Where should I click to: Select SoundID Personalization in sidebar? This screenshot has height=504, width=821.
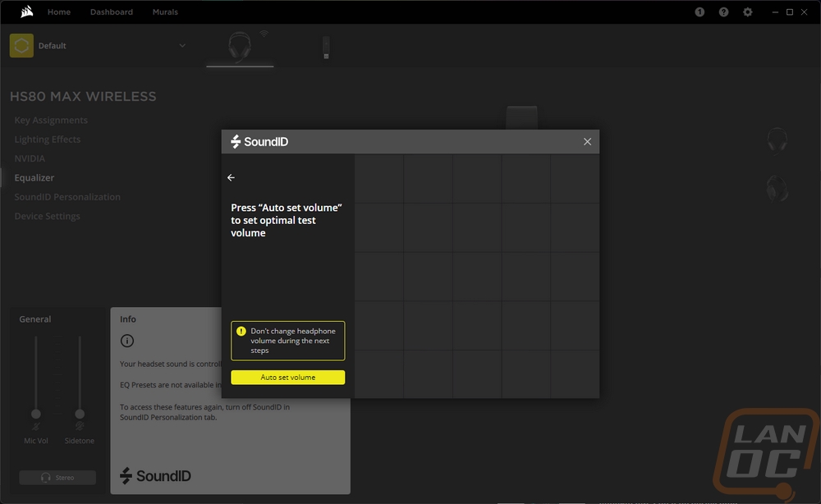point(67,197)
